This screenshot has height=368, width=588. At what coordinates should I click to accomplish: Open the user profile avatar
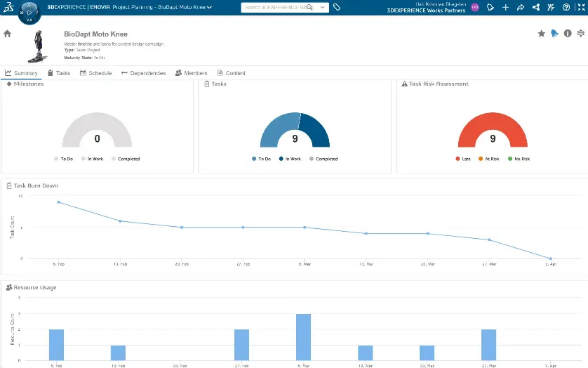click(x=475, y=7)
